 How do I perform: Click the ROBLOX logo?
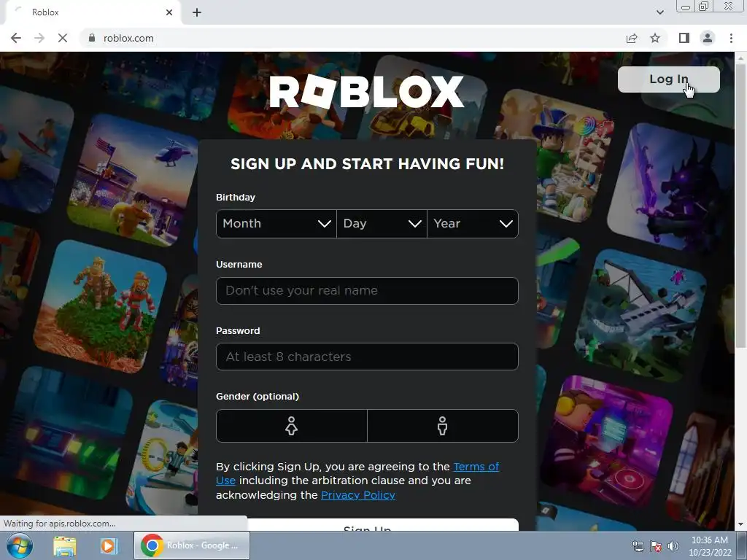pyautogui.click(x=366, y=91)
